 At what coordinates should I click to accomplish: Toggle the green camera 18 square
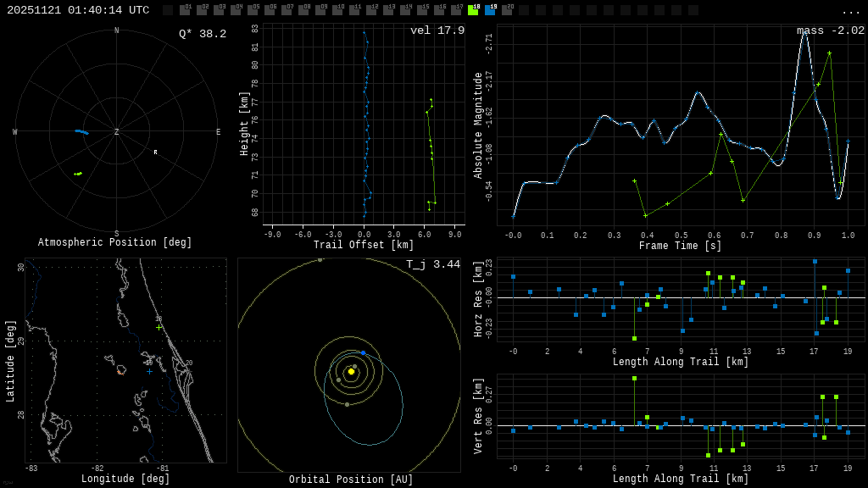pyautogui.click(x=473, y=11)
